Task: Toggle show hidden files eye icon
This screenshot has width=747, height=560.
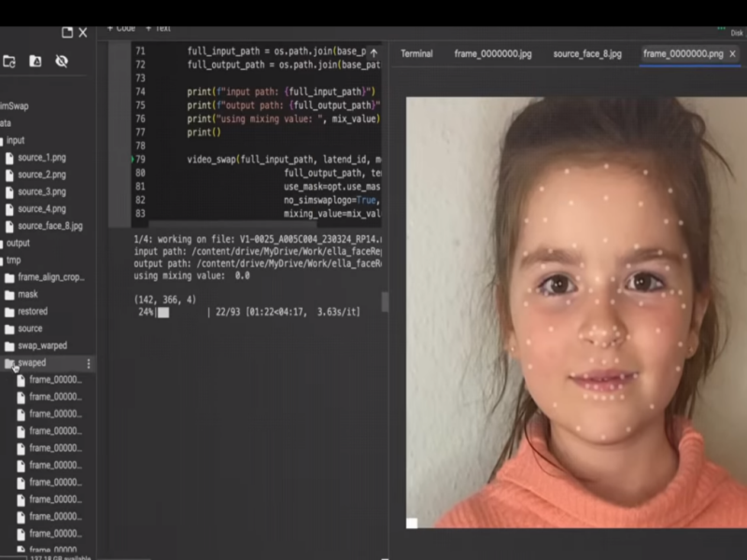Action: (x=62, y=61)
